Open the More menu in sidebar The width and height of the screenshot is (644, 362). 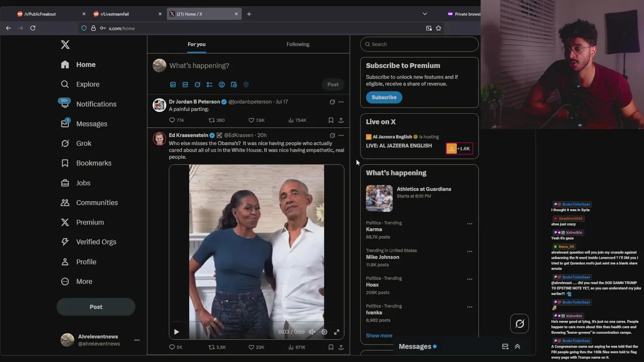[76, 282]
